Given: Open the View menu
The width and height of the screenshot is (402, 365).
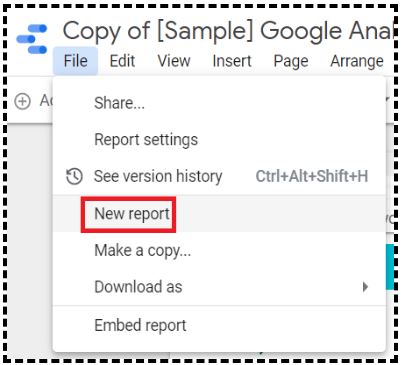Looking at the screenshot, I should (x=174, y=61).
